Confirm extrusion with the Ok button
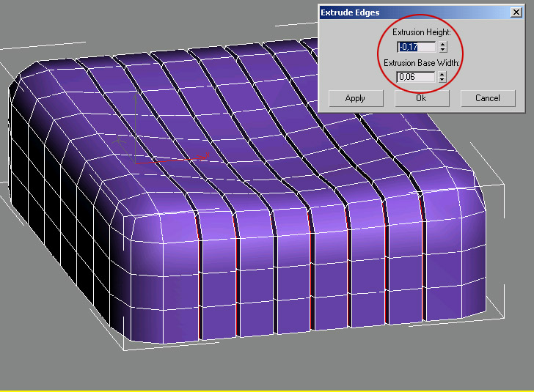This screenshot has width=534, height=392. (x=422, y=98)
